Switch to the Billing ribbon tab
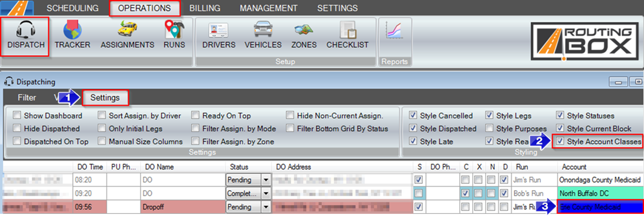 coord(205,8)
